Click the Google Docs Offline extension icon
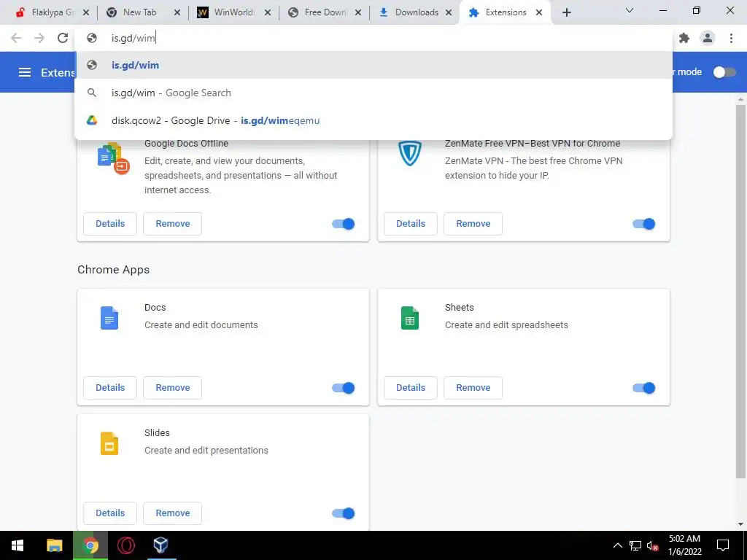747x560 pixels. pos(113,158)
